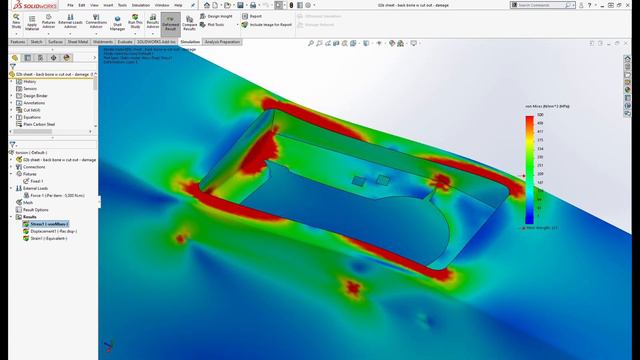Image resolution: width=640 pixels, height=360 pixels.
Task: Expand the External Loads Advisor dropdown arrow
Action: click(70, 33)
